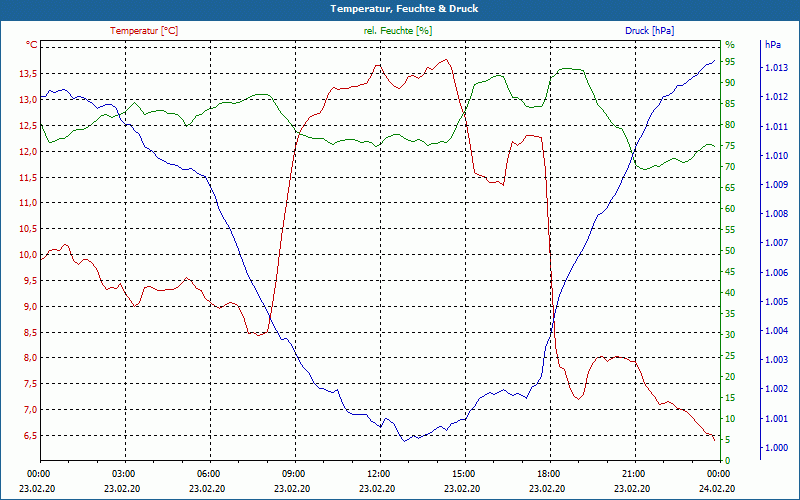The height and width of the screenshot is (500, 800).
Task: Click the 1.011 value on the pressure axis
Action: pyautogui.click(x=776, y=127)
